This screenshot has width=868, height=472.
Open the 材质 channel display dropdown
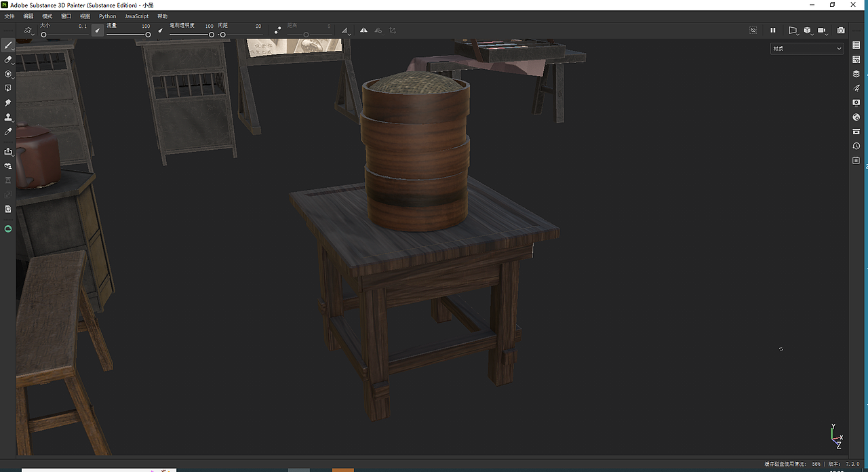(x=807, y=48)
